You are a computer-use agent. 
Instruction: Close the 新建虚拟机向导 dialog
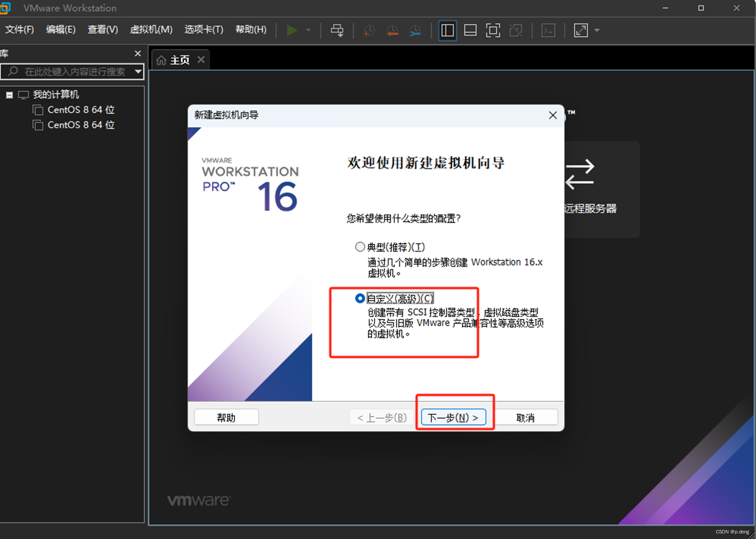(553, 115)
